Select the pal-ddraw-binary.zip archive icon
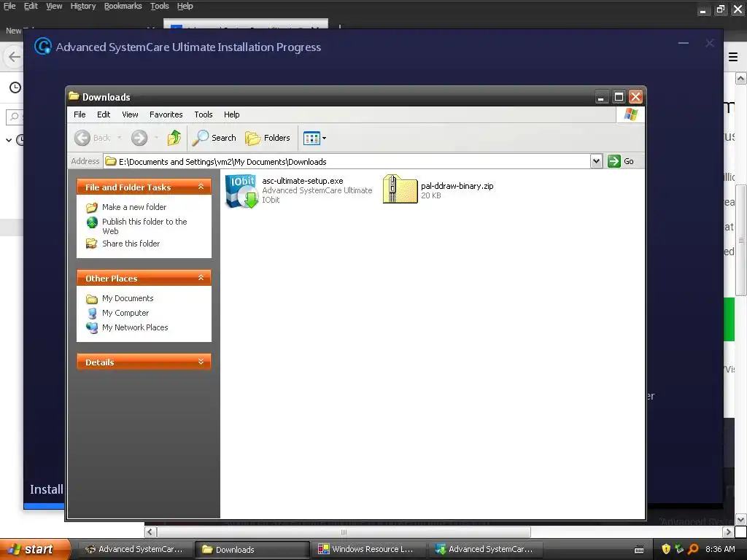Screen dimensions: 747x560 point(400,190)
